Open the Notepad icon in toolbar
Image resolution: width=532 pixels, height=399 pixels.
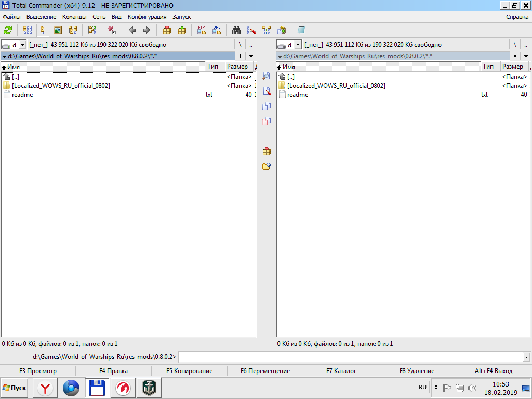click(x=301, y=31)
